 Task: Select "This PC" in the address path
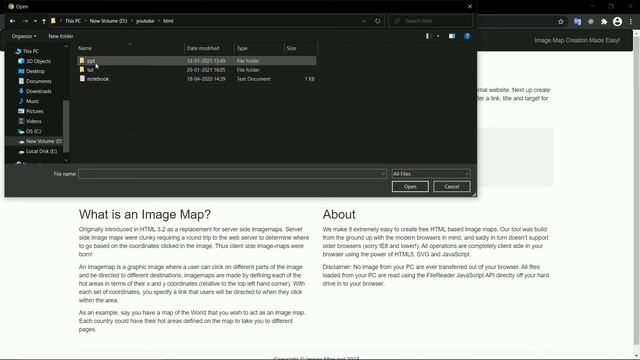pos(73,21)
